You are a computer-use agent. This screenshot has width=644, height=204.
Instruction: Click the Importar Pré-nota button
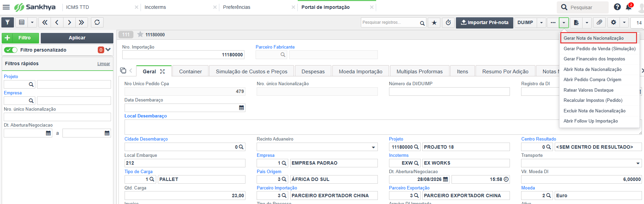[x=484, y=23]
